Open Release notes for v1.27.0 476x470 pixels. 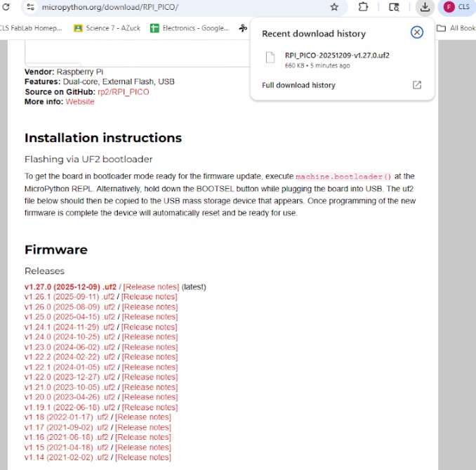tap(151, 287)
